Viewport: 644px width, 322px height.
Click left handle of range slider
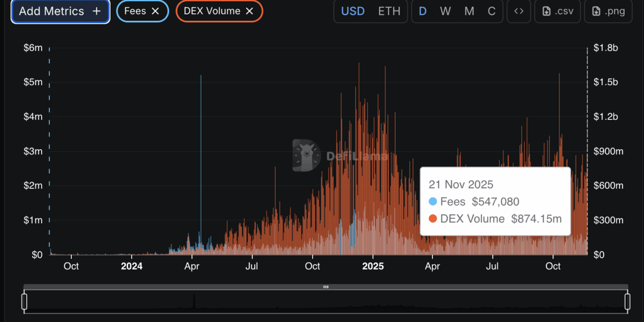[x=24, y=301]
